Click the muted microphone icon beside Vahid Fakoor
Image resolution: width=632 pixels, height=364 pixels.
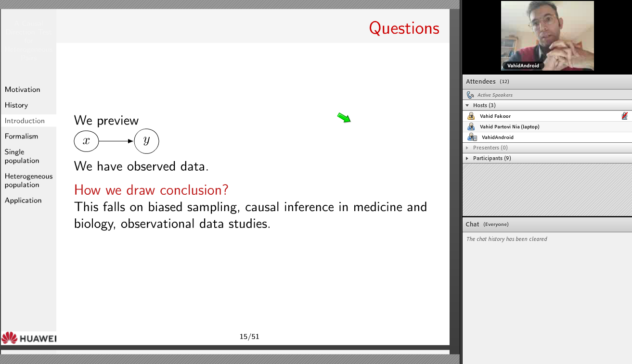[624, 116]
